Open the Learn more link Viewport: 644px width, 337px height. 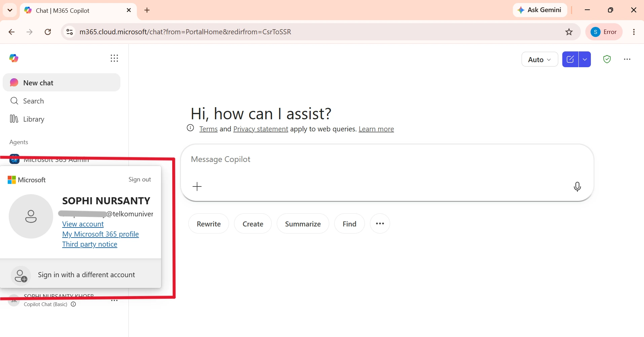(376, 129)
